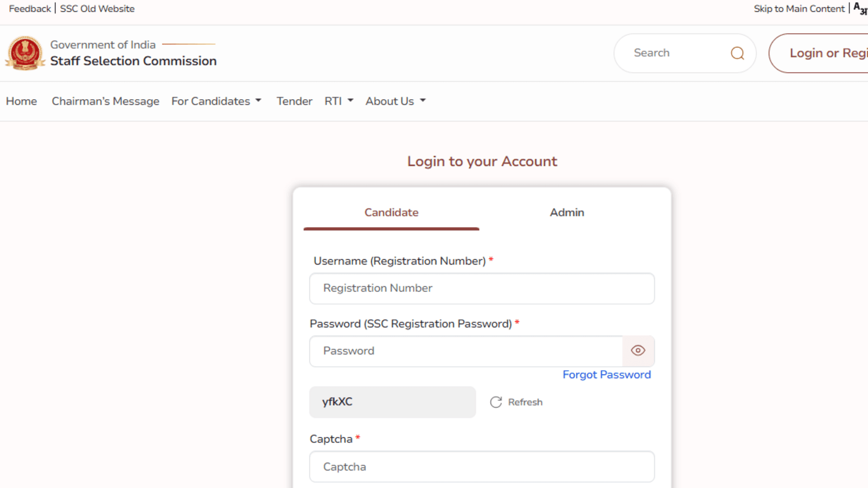Screen dimensions: 868x488
Task: Switch to the Admin login tab
Action: pyautogui.click(x=567, y=213)
